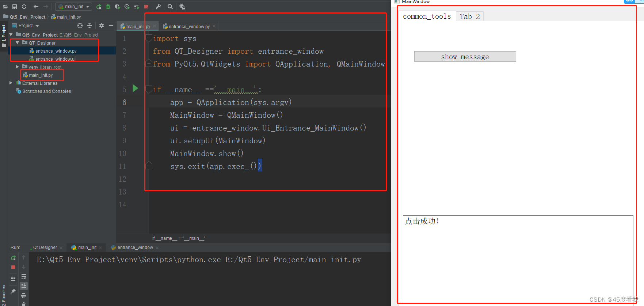The width and height of the screenshot is (644, 306).
Task: Open Project panel gear options
Action: (102, 26)
